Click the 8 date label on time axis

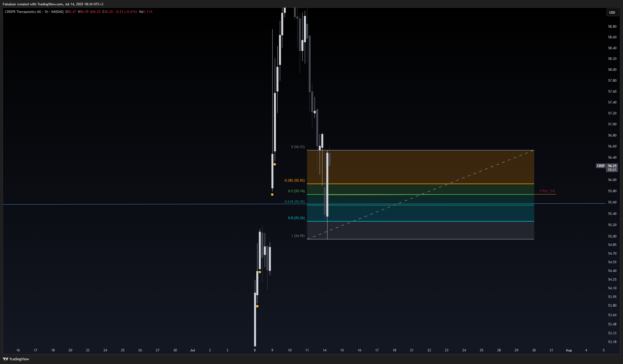point(255,350)
